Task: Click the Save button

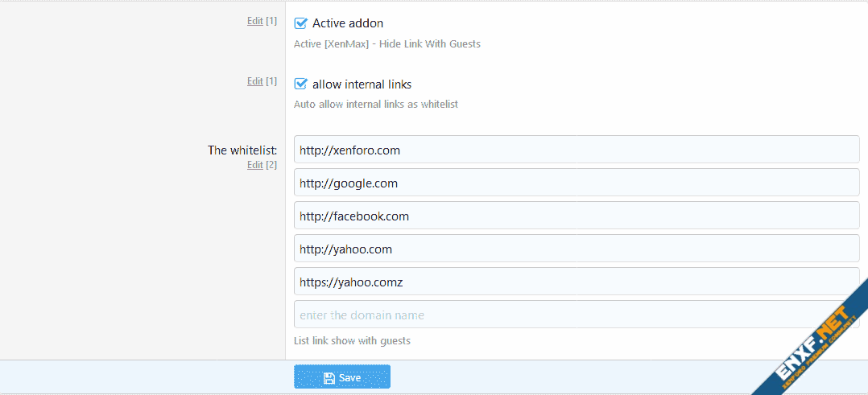Action: (x=342, y=377)
